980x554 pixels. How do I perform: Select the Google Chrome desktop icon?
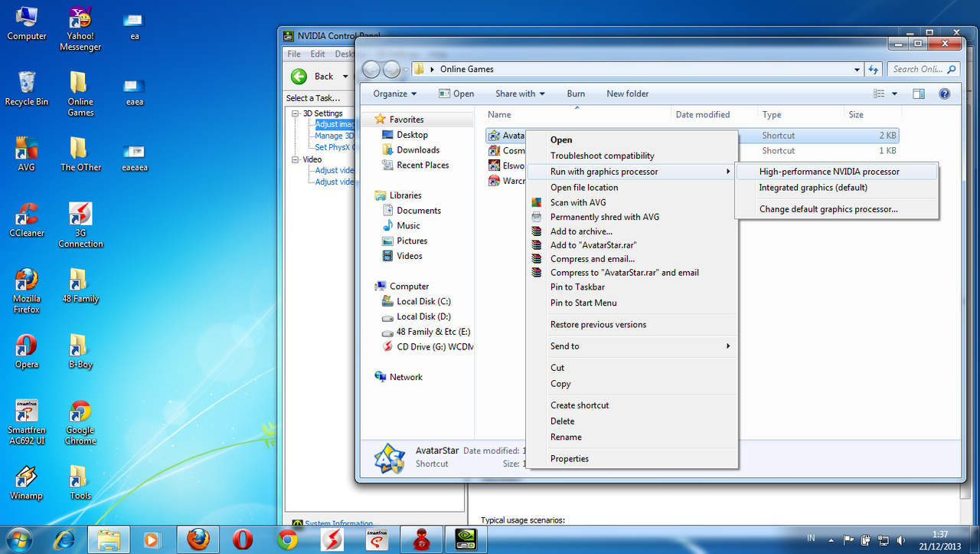point(80,422)
